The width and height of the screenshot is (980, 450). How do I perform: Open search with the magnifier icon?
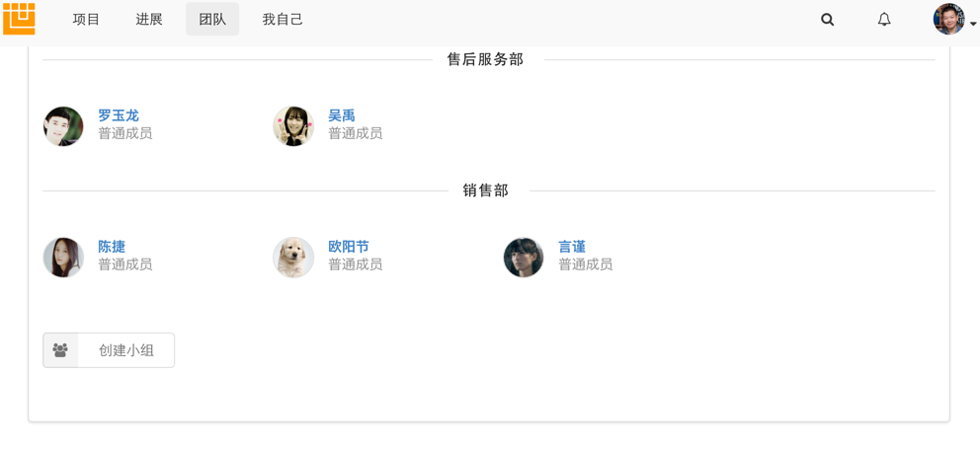point(828,20)
